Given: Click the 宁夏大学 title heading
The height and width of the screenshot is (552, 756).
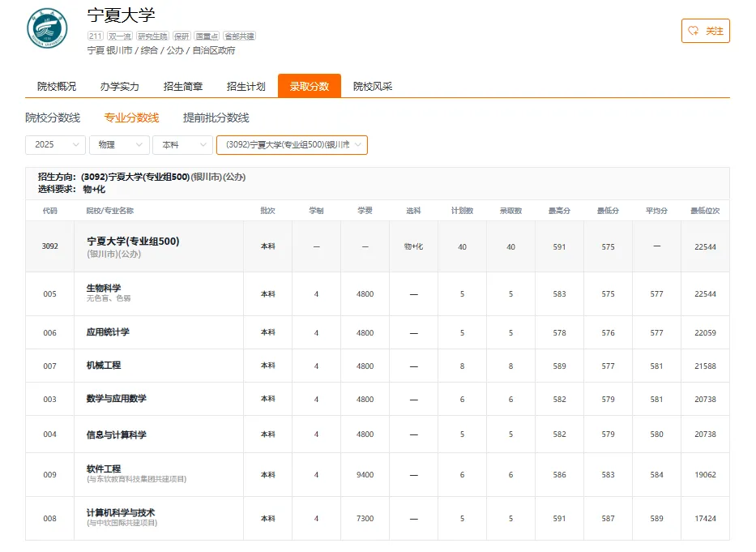Looking at the screenshot, I should (122, 15).
